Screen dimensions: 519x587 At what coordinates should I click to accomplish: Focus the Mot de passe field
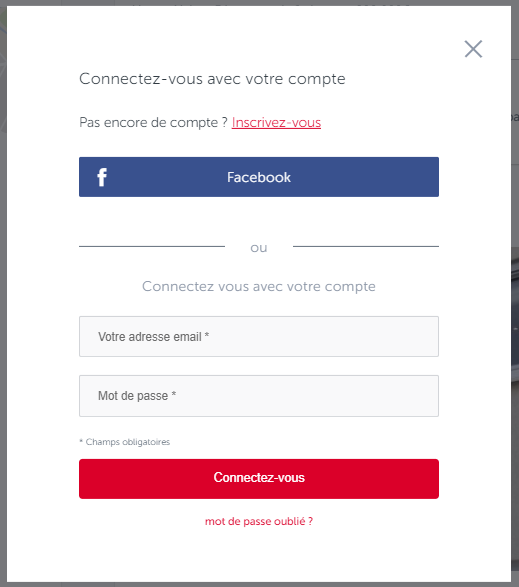[259, 396]
